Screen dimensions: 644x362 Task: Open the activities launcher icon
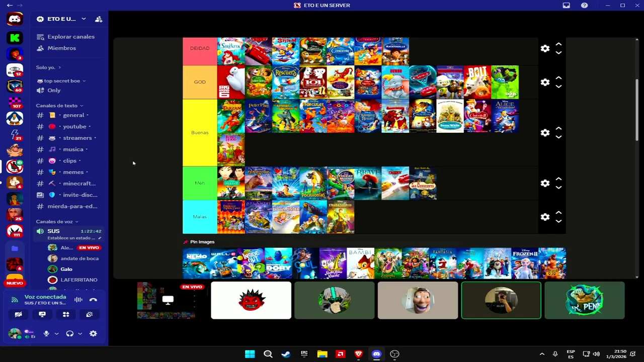point(66,314)
